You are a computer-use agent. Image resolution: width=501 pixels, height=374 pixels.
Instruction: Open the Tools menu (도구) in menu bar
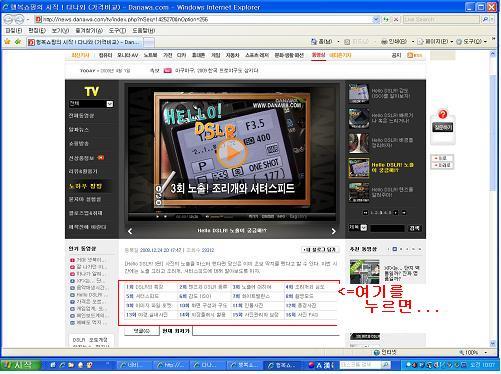(117, 31)
